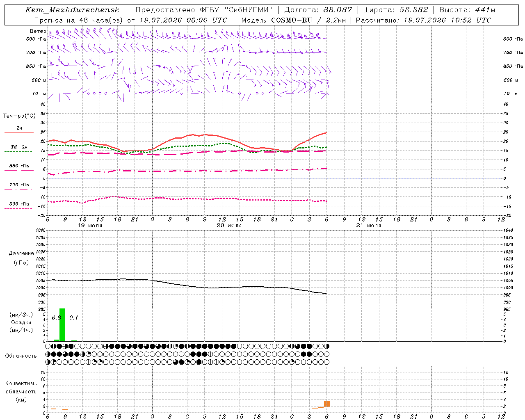The width and height of the screenshot is (525, 420).
Task: Click the tall green 6.8 precipitation bar
Action: click(62, 325)
